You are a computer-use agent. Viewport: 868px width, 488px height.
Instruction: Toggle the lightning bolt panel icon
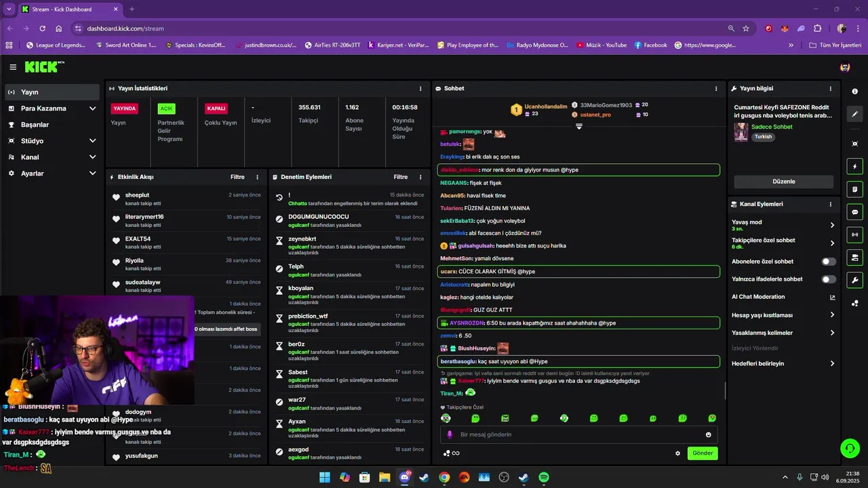(x=854, y=167)
